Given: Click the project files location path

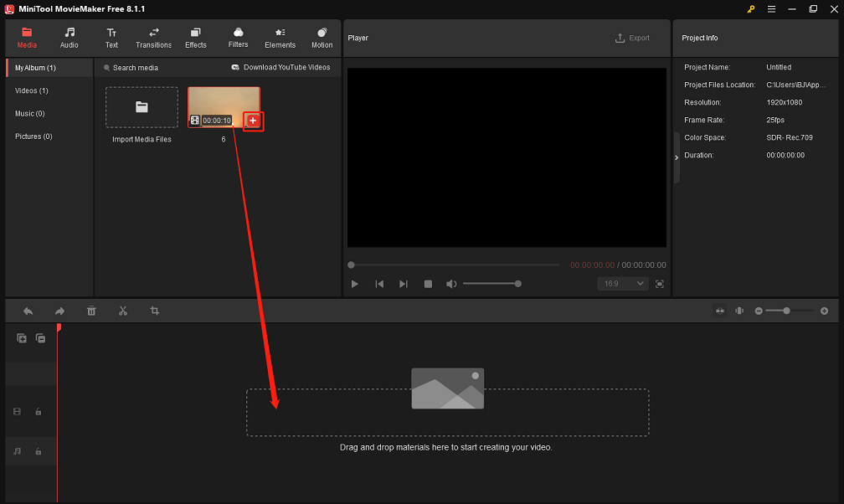Looking at the screenshot, I should 795,85.
